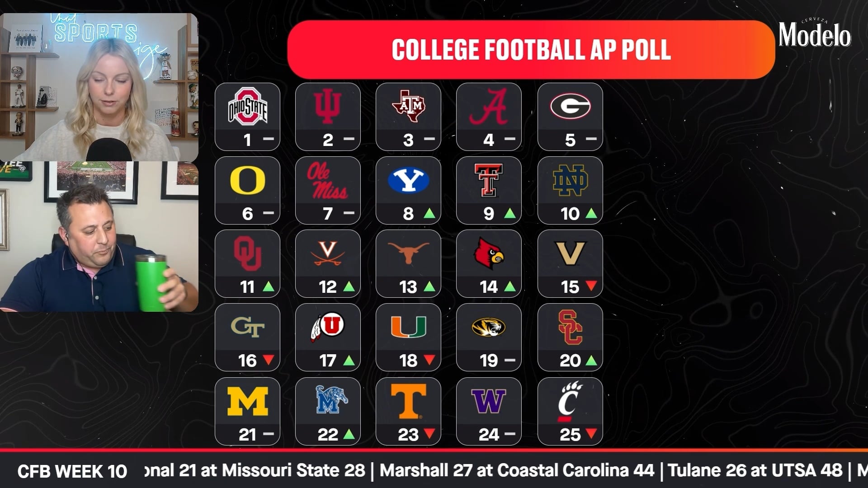Select the Oregon O logo
Viewport: 868px width, 488px height.
click(x=247, y=181)
